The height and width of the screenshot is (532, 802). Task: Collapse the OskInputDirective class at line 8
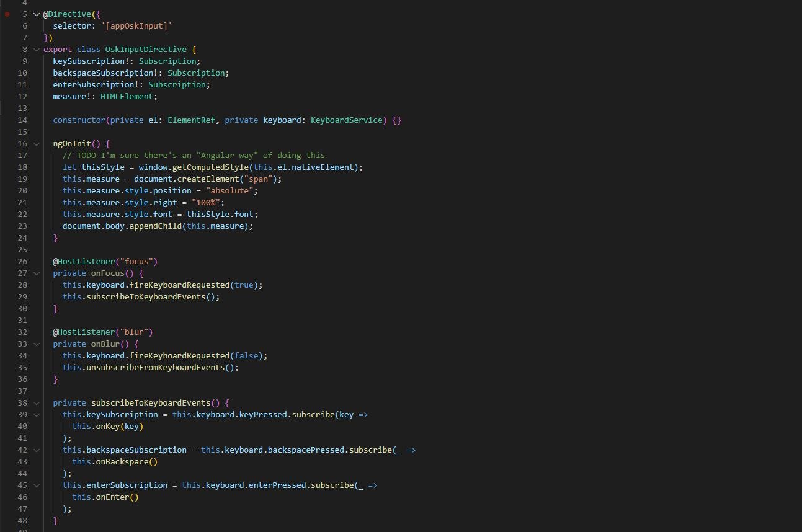pyautogui.click(x=37, y=49)
